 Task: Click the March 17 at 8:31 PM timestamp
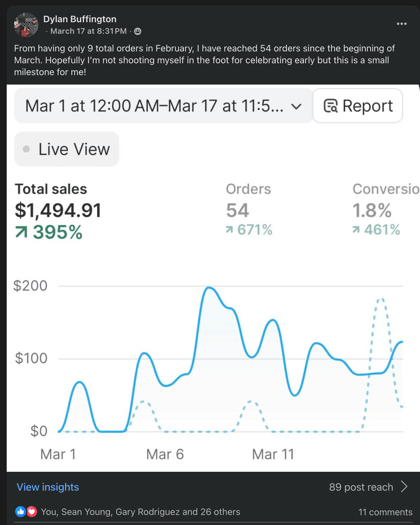tap(88, 31)
